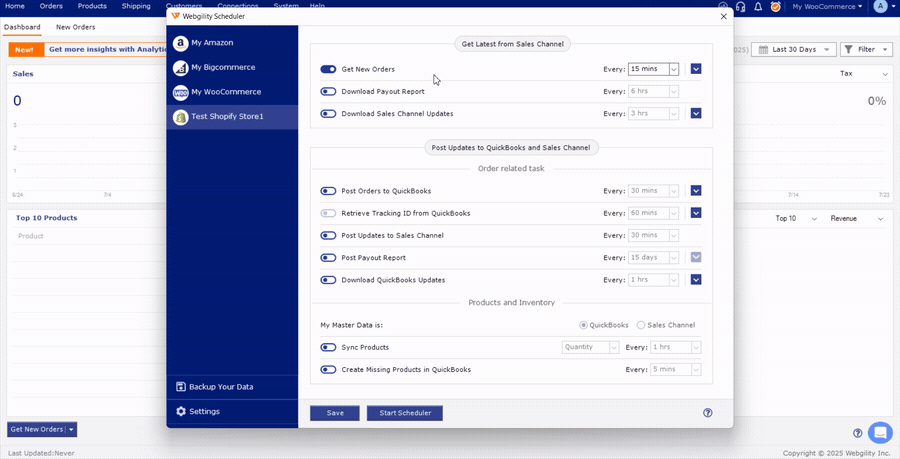
Task: Click Start Scheduler button
Action: coord(405,413)
